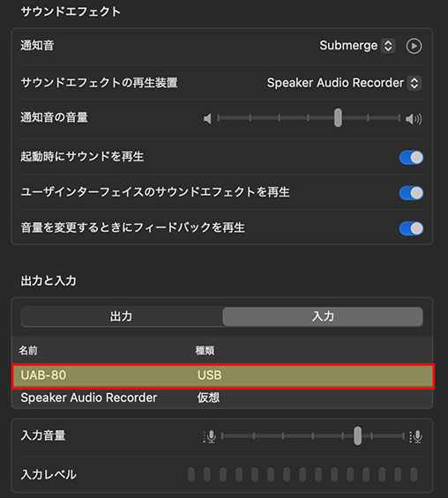This screenshot has height=498, width=448.
Task: Select the 入力 tab
Action: pos(323,316)
